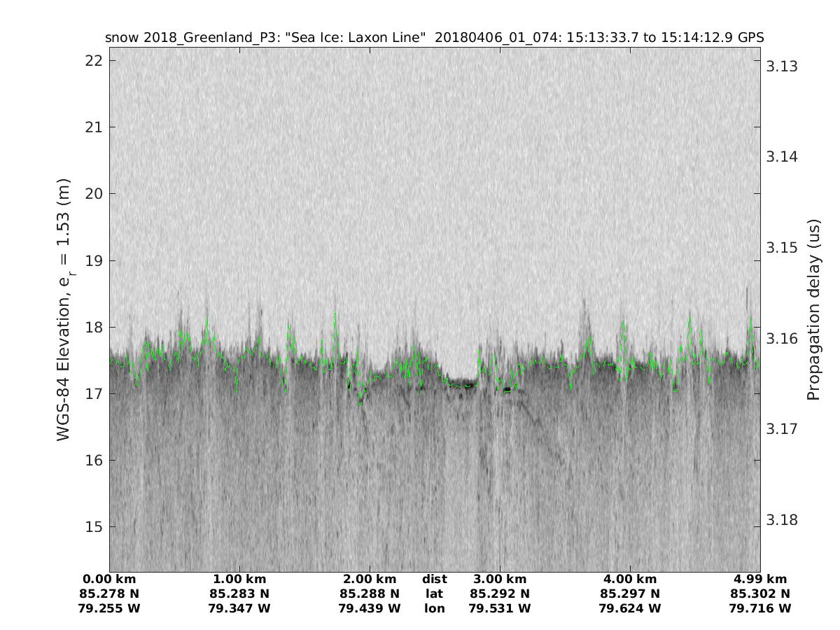The height and width of the screenshot is (630, 840).
Task: Click the 85.278 N latitude label
Action: (110, 594)
